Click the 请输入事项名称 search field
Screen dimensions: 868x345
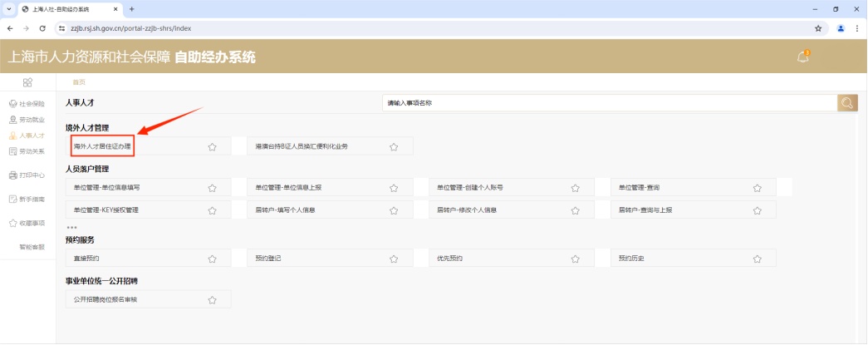coord(609,103)
